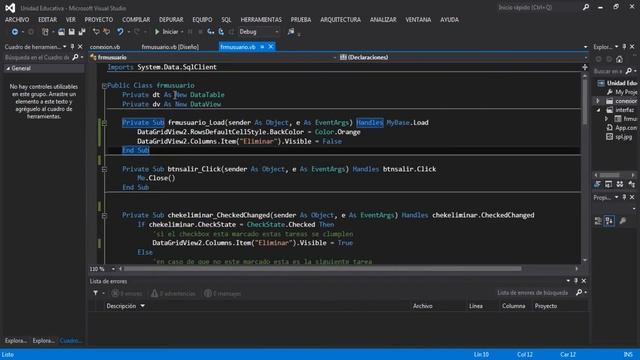Switch to the conexion.vb tab
The height and width of the screenshot is (360, 640).
coord(105,47)
